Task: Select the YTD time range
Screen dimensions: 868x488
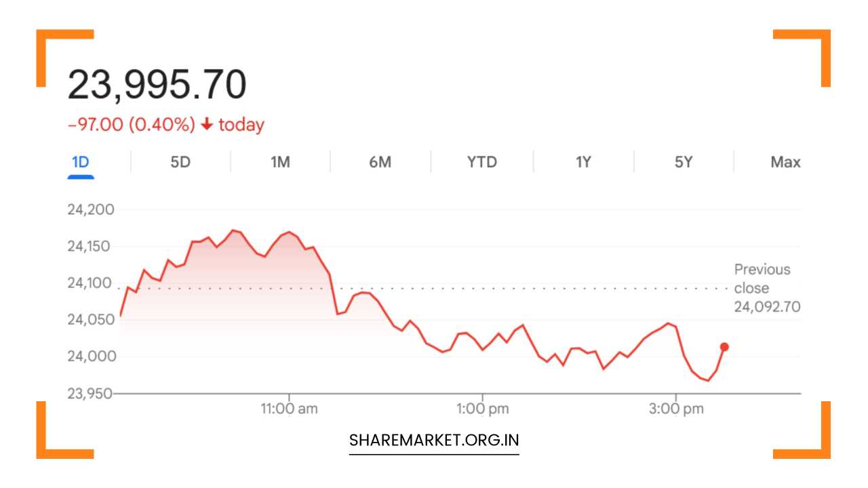Action: tap(481, 162)
